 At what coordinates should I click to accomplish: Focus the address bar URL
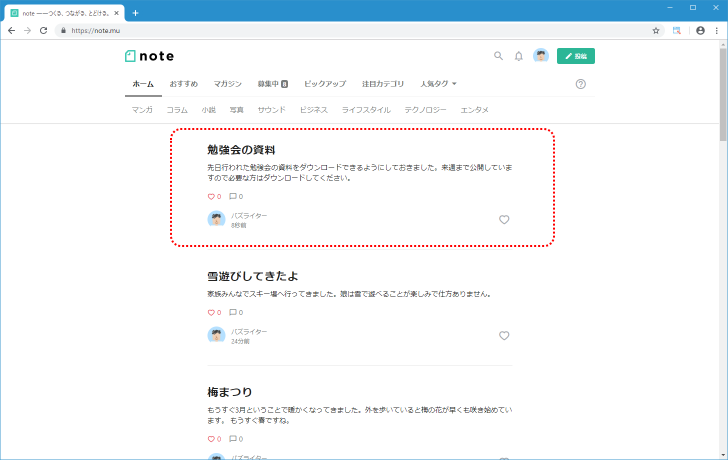tap(96, 31)
